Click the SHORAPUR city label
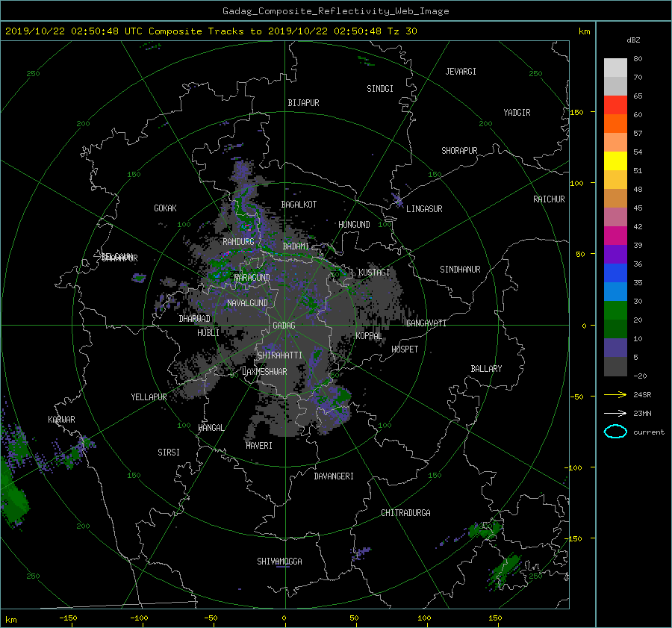The height and width of the screenshot is (628, 672). click(459, 151)
